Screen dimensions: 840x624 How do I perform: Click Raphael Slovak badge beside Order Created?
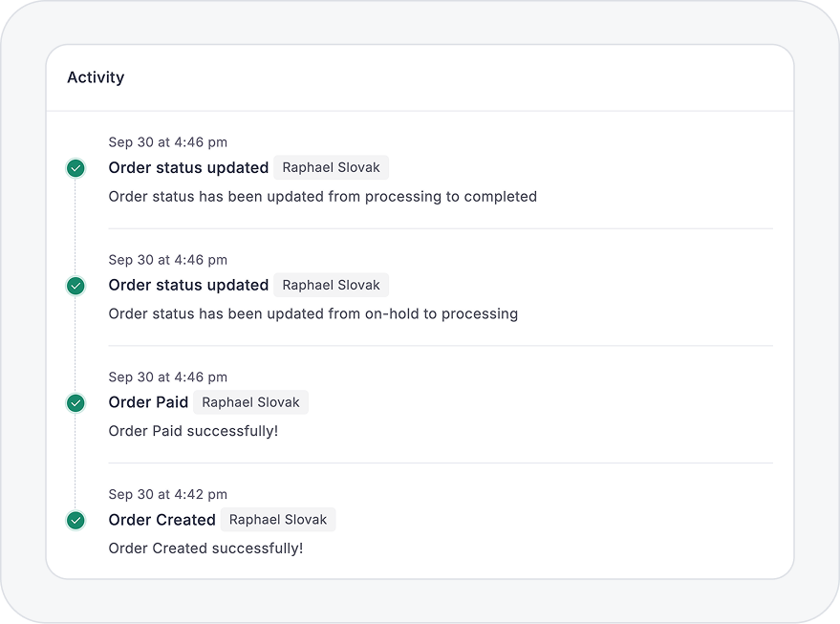(x=278, y=521)
